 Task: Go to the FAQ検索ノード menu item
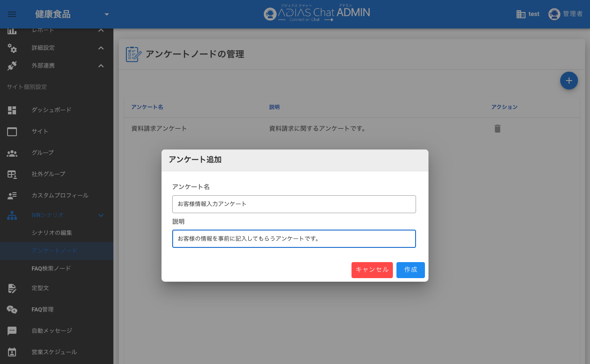(x=51, y=268)
